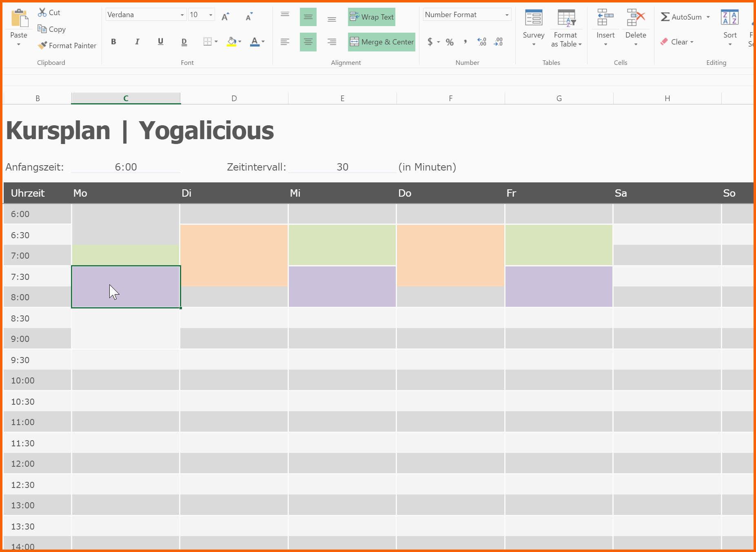Click the Delete cells button
The width and height of the screenshot is (756, 552).
coord(636,28)
